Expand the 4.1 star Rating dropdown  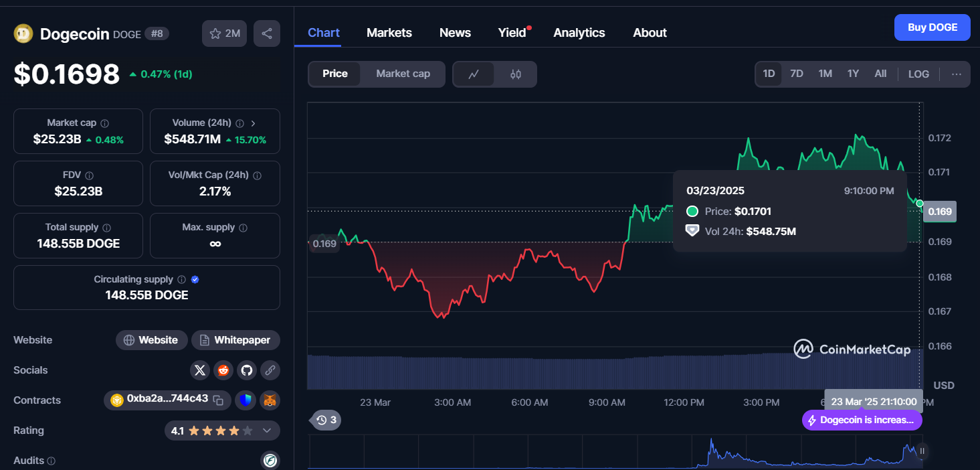[267, 430]
